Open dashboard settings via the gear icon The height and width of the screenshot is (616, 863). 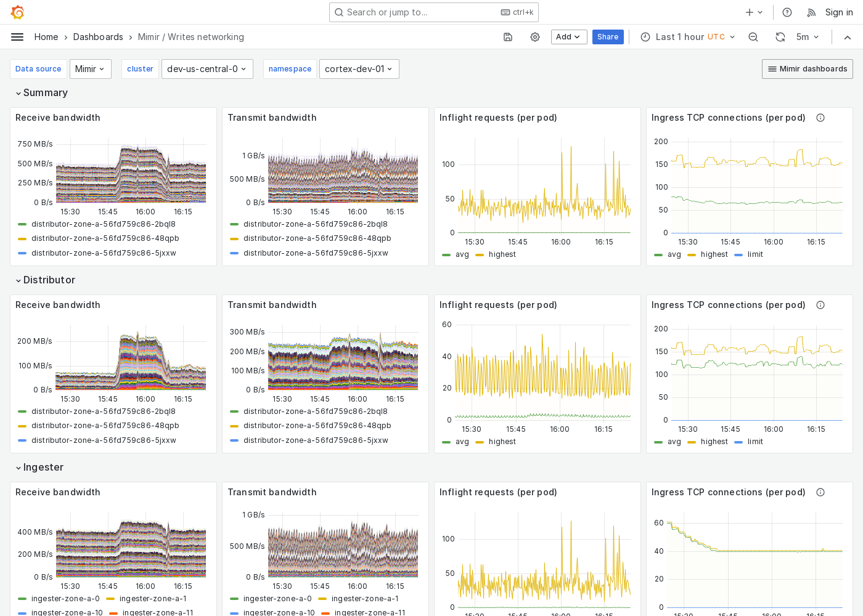pyautogui.click(x=534, y=37)
